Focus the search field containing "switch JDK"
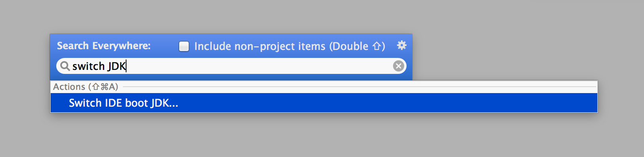644x157 pixels. tap(231, 66)
